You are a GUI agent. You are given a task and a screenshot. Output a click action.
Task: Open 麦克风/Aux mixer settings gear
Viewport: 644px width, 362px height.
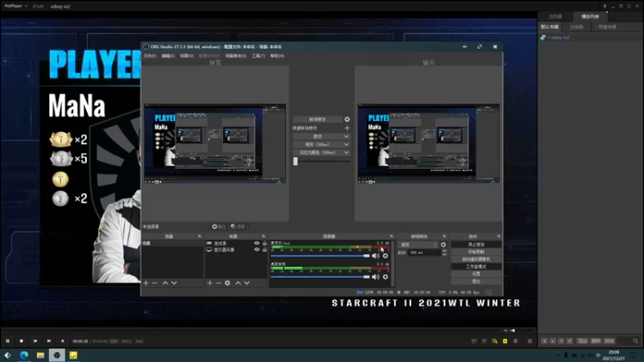(x=386, y=256)
